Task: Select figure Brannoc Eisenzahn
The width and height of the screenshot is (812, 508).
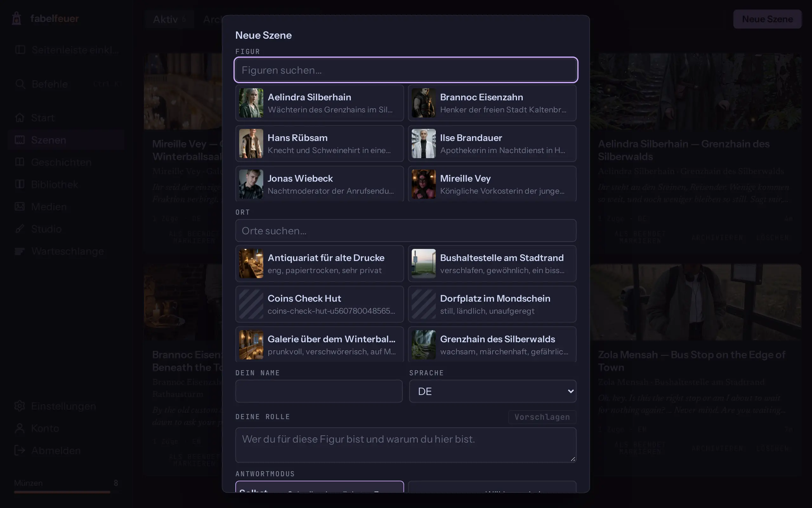Action: coord(492,103)
